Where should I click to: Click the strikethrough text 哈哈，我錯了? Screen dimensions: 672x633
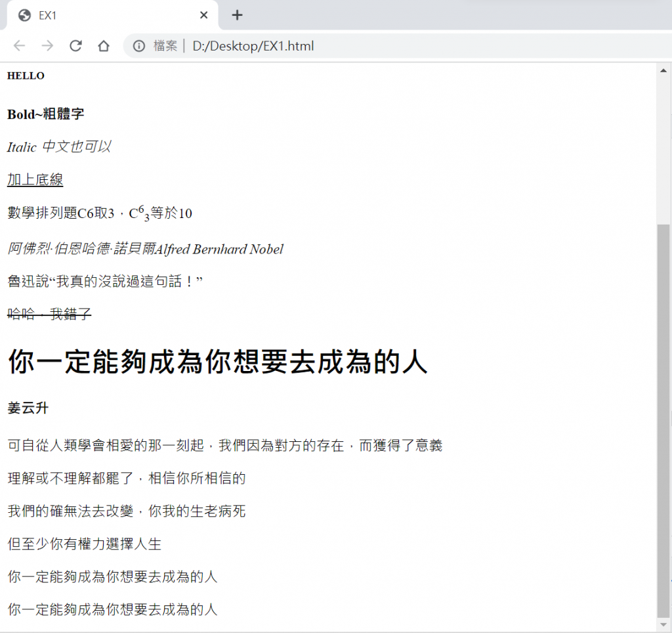pyautogui.click(x=49, y=314)
